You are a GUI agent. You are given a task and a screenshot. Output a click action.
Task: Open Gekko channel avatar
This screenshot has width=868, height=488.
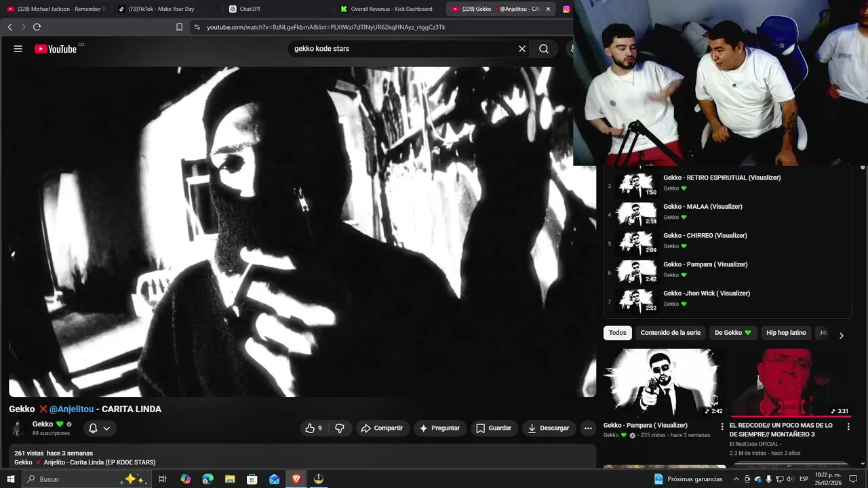18,428
